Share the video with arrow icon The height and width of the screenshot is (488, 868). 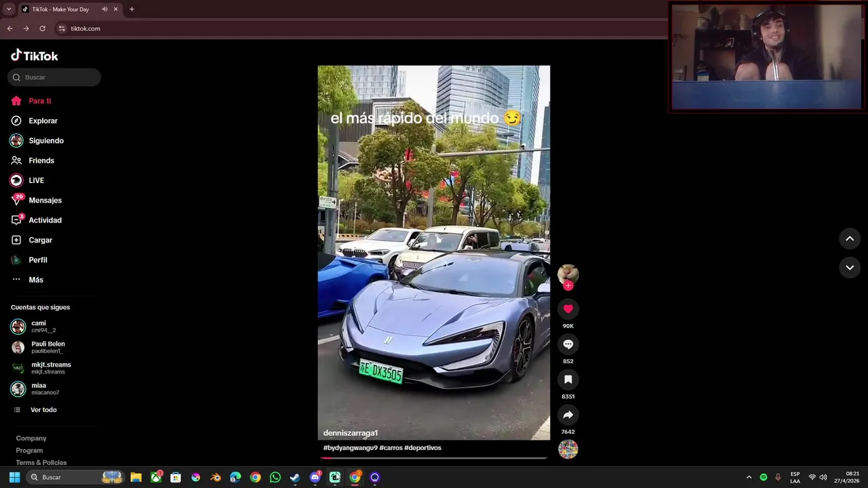pyautogui.click(x=568, y=415)
